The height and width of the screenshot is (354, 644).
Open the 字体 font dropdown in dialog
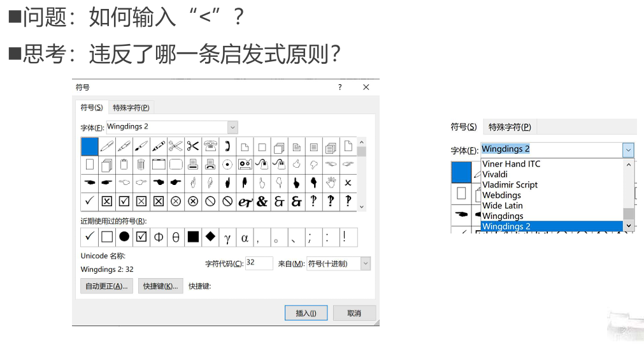(233, 128)
